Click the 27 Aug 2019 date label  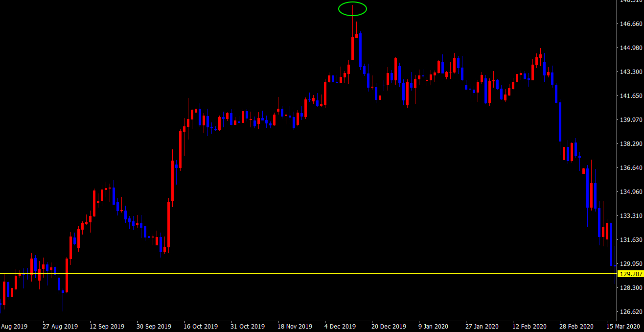[x=60, y=327]
